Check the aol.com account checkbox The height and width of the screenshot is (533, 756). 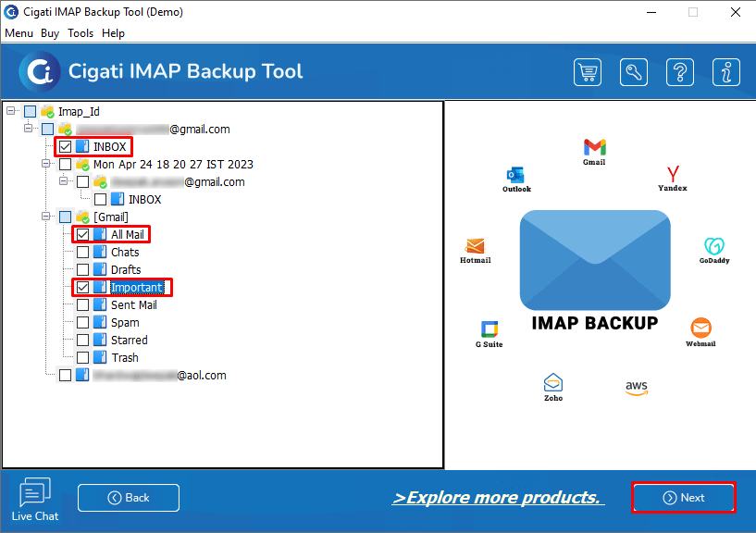click(x=66, y=375)
